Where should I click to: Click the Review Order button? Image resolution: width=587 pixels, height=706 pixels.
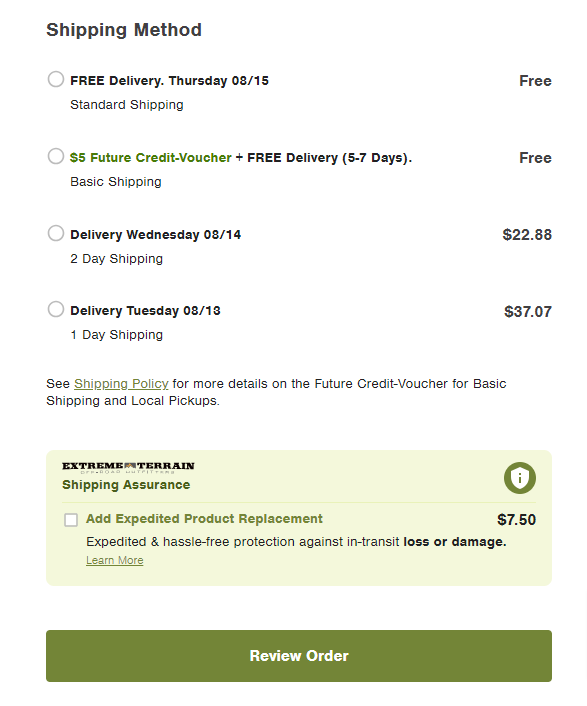click(299, 656)
